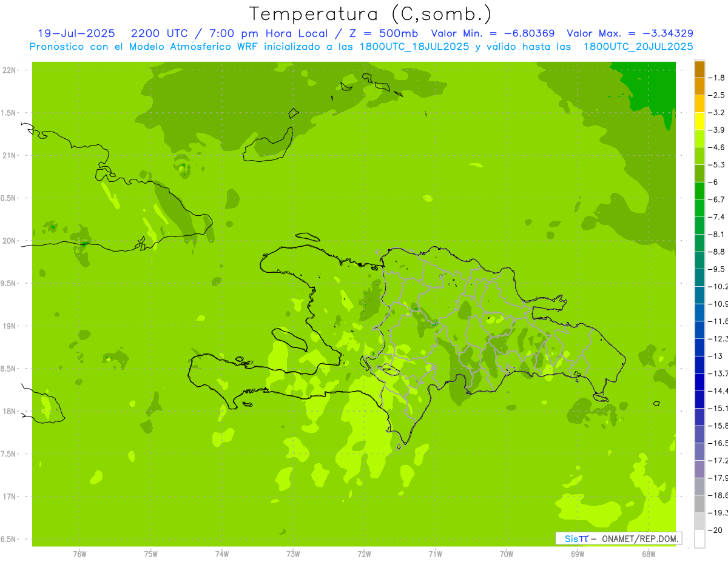Pick the purple swatch between -17.2 and -17.9
The width and height of the screenshot is (728, 562).
[699, 469]
